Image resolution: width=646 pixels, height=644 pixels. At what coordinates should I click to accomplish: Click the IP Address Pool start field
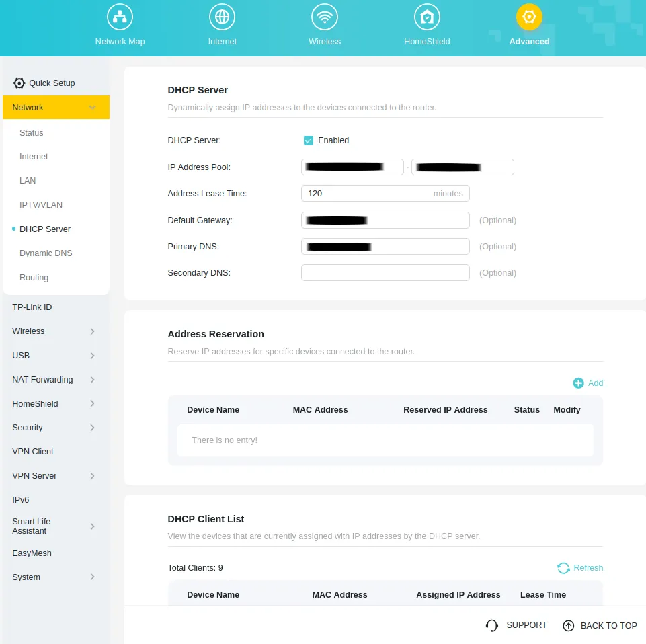click(352, 167)
